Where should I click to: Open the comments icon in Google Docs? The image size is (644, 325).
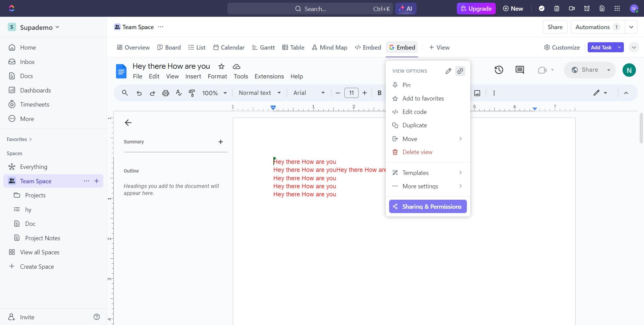coord(520,70)
